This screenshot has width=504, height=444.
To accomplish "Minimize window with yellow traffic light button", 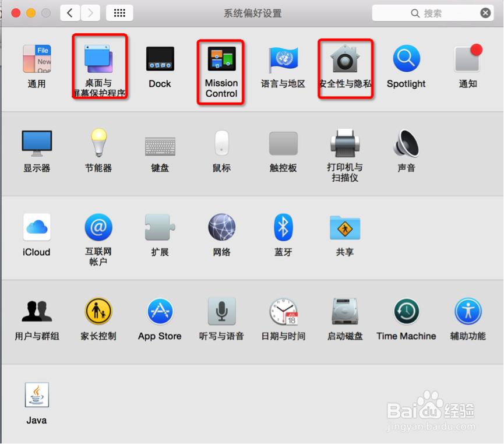I will [31, 13].
